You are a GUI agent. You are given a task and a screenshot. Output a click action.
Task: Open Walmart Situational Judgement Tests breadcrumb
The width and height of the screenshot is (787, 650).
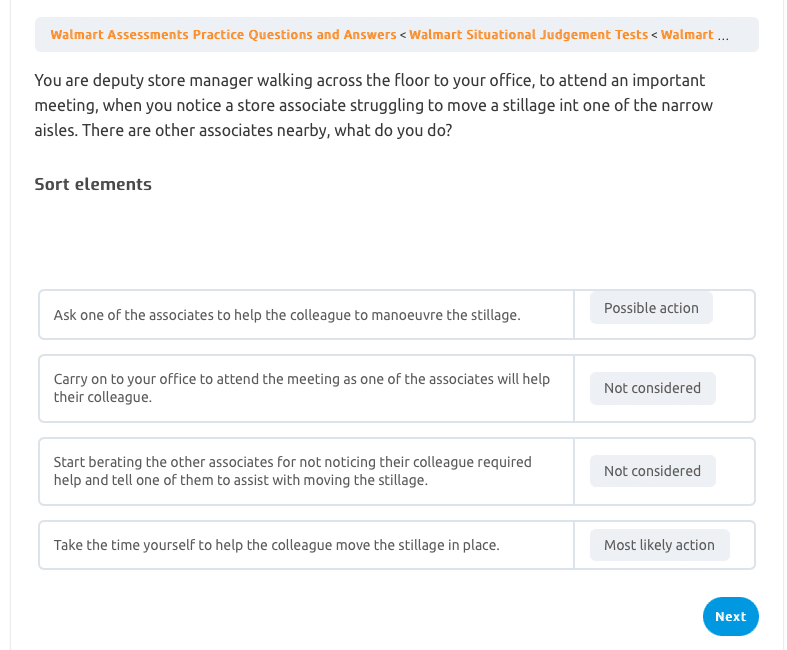528,35
